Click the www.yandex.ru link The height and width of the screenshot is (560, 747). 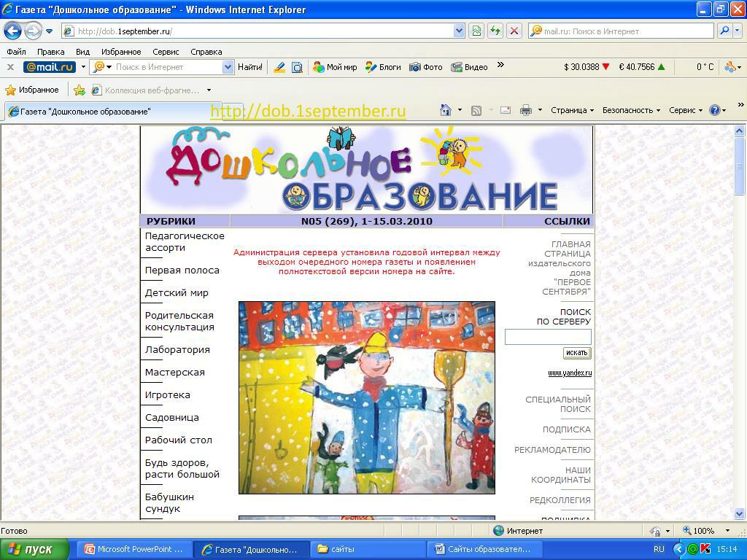click(x=570, y=373)
